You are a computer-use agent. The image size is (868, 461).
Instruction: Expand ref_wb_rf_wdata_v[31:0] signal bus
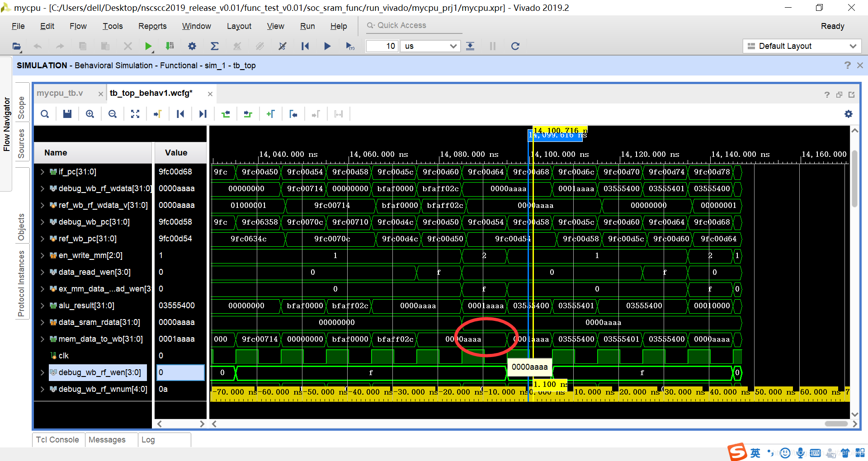point(42,205)
